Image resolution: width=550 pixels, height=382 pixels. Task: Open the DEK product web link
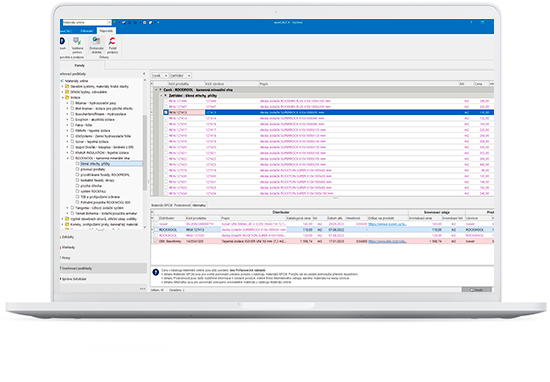pos(387,241)
